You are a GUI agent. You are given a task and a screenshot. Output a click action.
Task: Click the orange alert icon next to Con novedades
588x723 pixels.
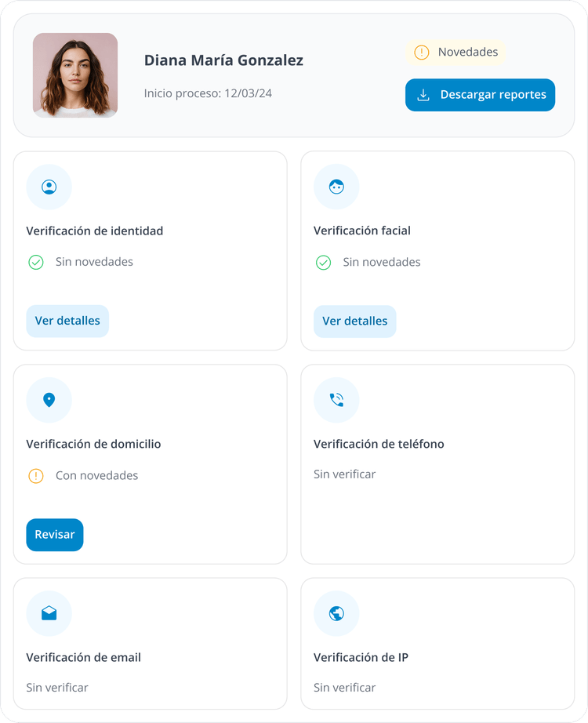[36, 476]
